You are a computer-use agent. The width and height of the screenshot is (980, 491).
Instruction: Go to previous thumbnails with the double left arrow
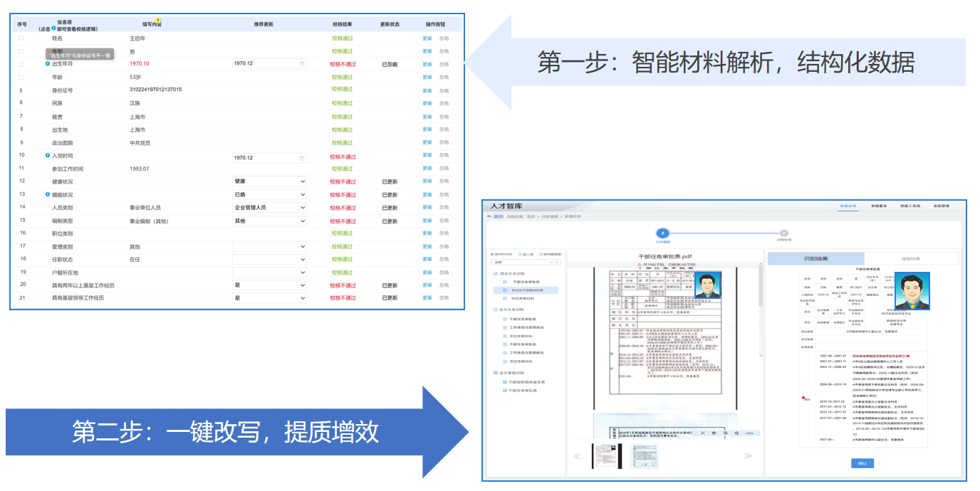[577, 456]
